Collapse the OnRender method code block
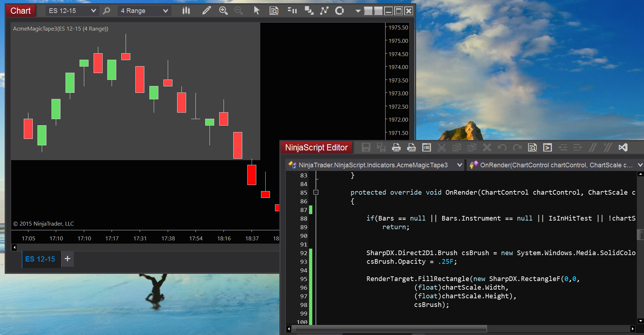 316,193
